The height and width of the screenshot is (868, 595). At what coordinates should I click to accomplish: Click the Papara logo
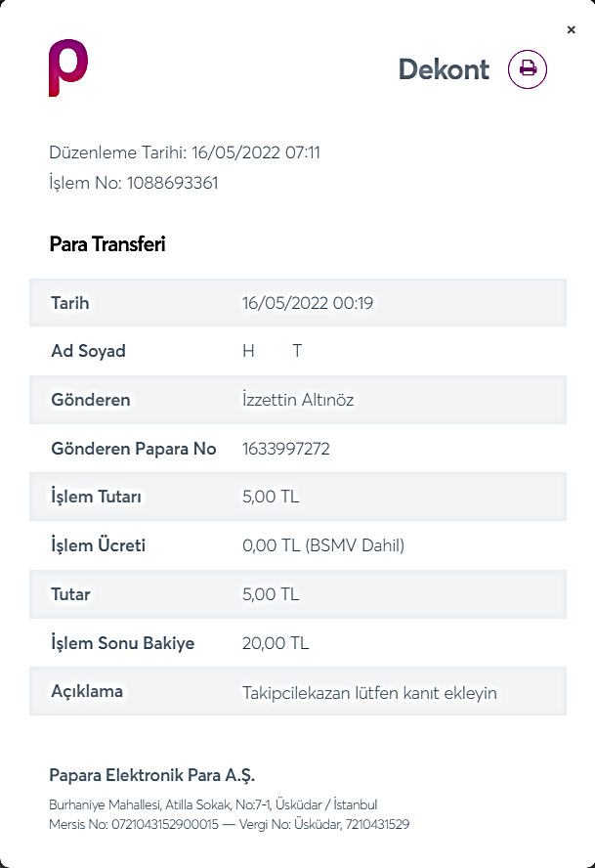68,67
